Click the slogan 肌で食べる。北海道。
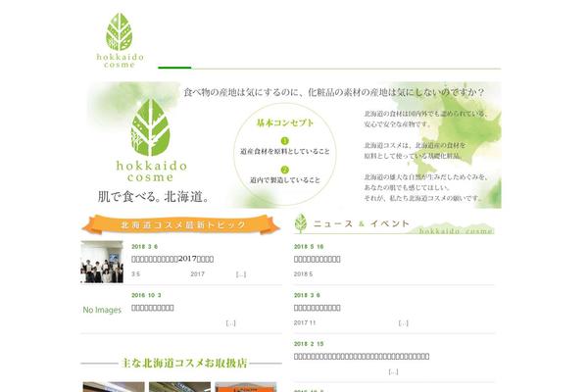This screenshot has width=588, height=392. (154, 196)
